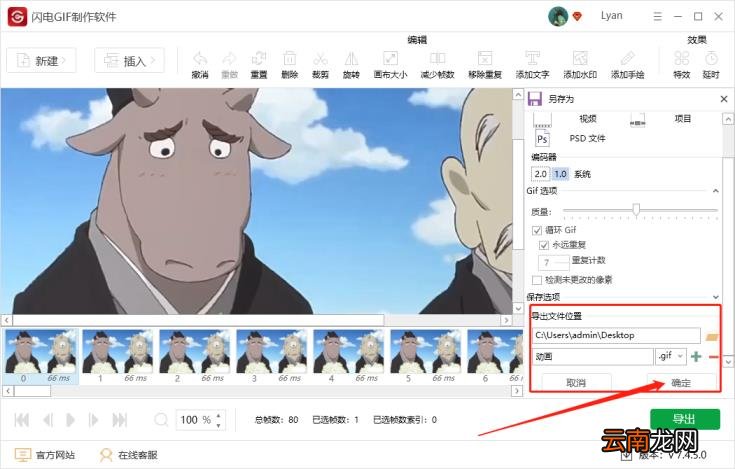This screenshot has height=469, width=735.
Task: Open the 插入 dropdown button
Action: (129, 60)
